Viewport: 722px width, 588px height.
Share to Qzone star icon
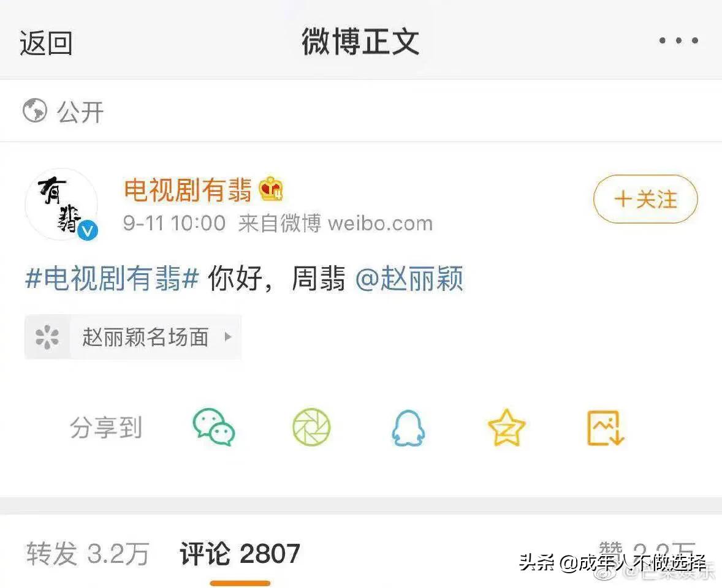tap(506, 428)
